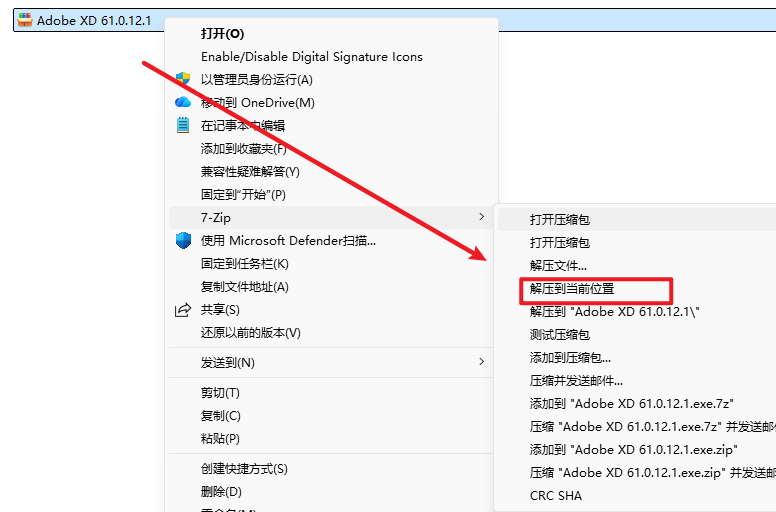Viewport: 776px width, 512px height.
Task: Select 解压文件... in 7-Zip submenu
Action: coord(558,266)
